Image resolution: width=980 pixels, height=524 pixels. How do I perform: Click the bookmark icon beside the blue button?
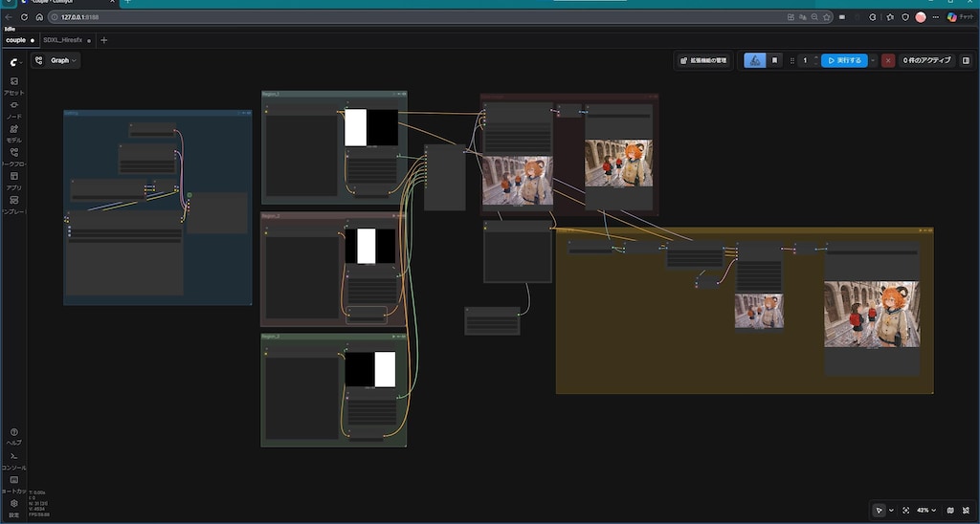click(x=774, y=60)
